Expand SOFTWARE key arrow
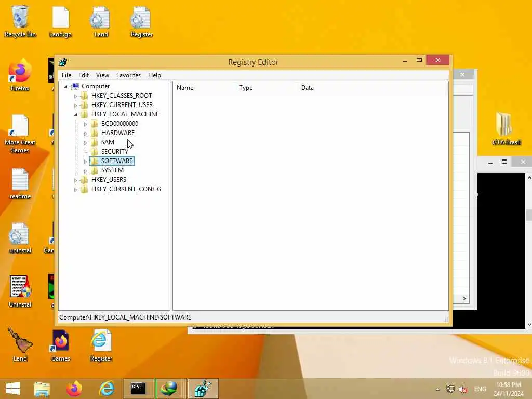 [85, 162]
